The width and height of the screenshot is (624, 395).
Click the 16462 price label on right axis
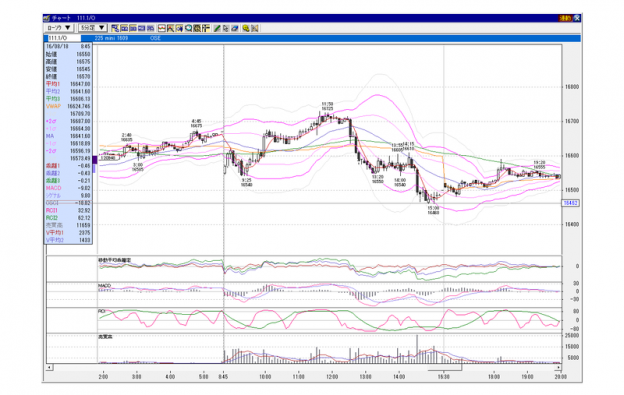[570, 203]
